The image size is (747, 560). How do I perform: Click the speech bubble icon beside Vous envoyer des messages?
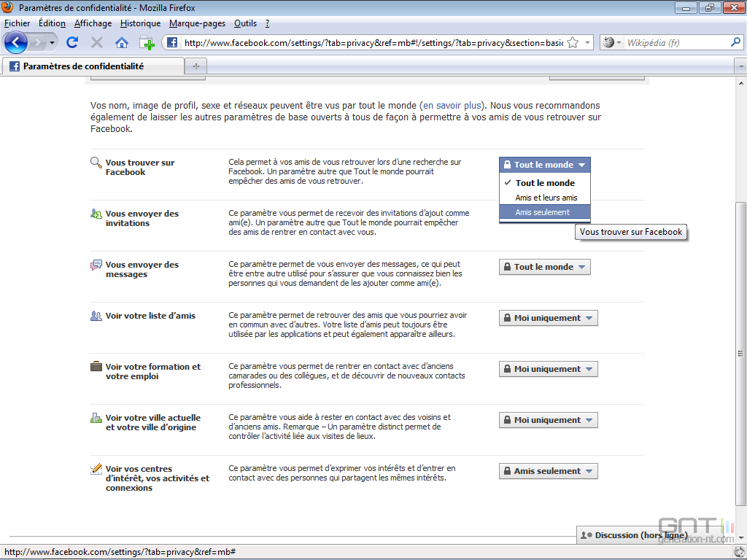coord(96,265)
